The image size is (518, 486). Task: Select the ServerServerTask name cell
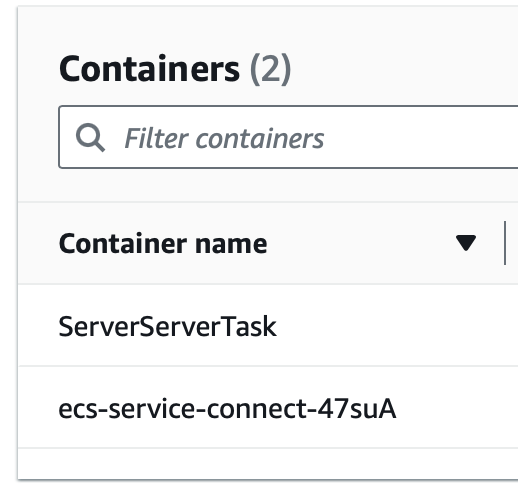click(167, 326)
